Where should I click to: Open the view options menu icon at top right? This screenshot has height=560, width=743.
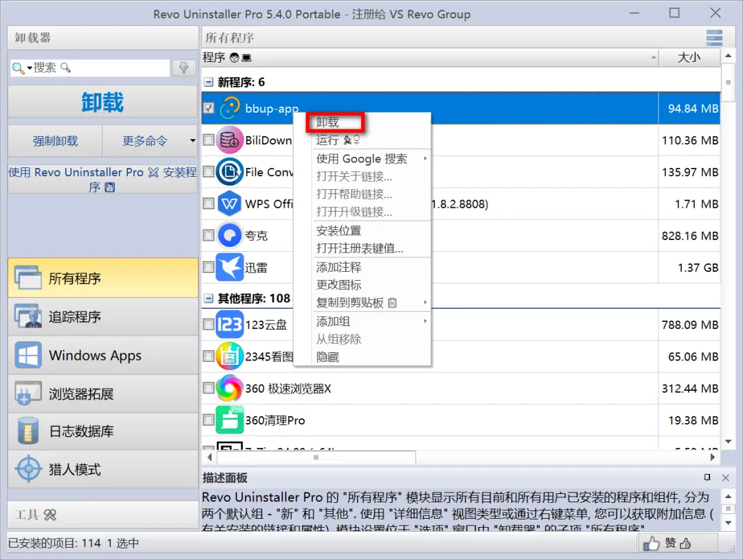point(714,37)
